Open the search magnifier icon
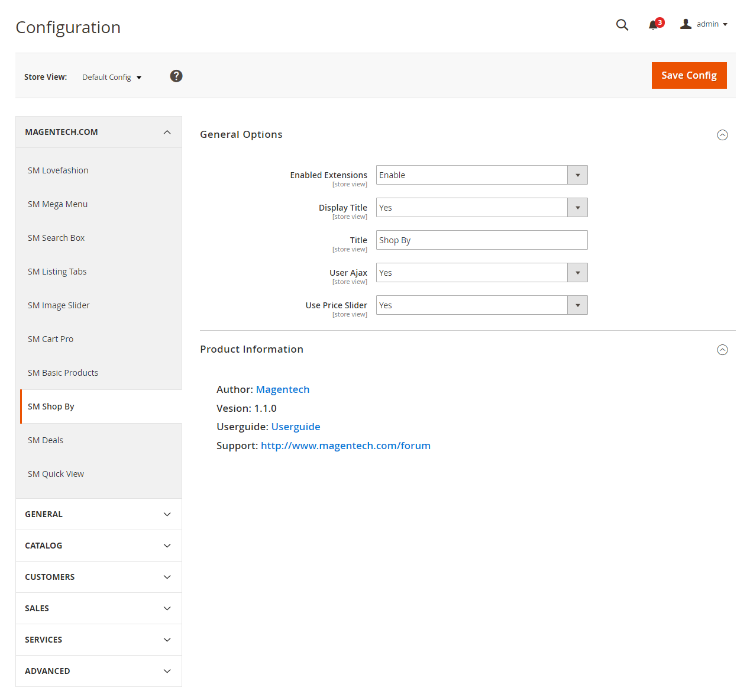The width and height of the screenshot is (750, 700). [622, 25]
